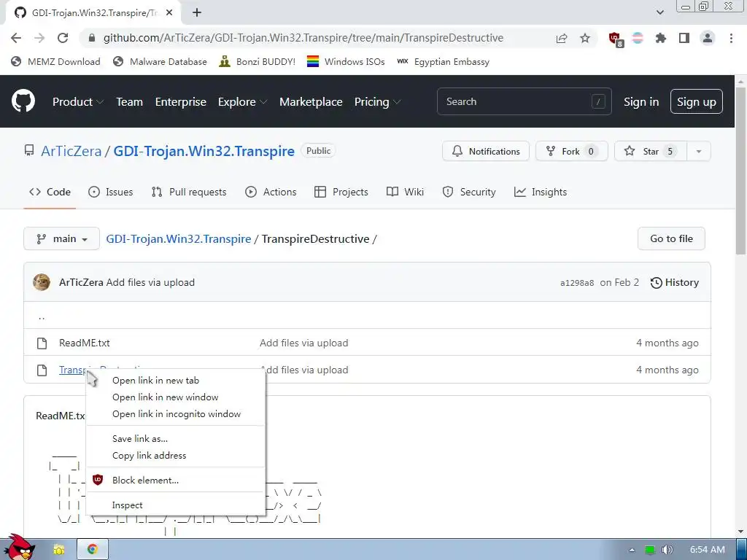Switch to the Actions tab
Screen dimensions: 747x560
point(271,192)
